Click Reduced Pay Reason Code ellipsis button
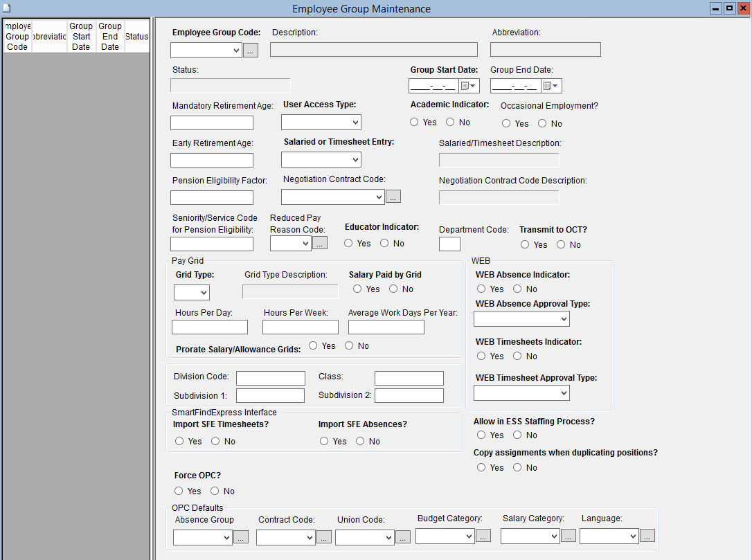Screen dimensions: 752x560 tap(320, 243)
